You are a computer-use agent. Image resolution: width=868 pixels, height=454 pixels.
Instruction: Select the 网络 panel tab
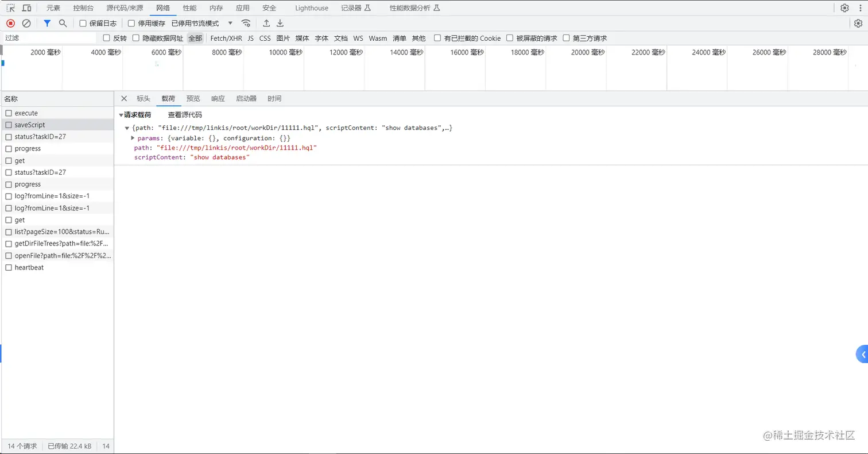pyautogui.click(x=163, y=8)
